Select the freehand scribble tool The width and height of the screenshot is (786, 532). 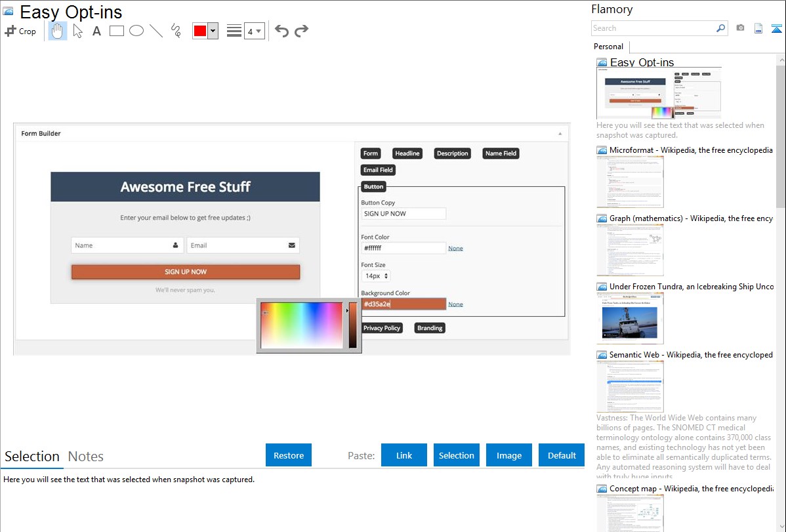point(176,31)
